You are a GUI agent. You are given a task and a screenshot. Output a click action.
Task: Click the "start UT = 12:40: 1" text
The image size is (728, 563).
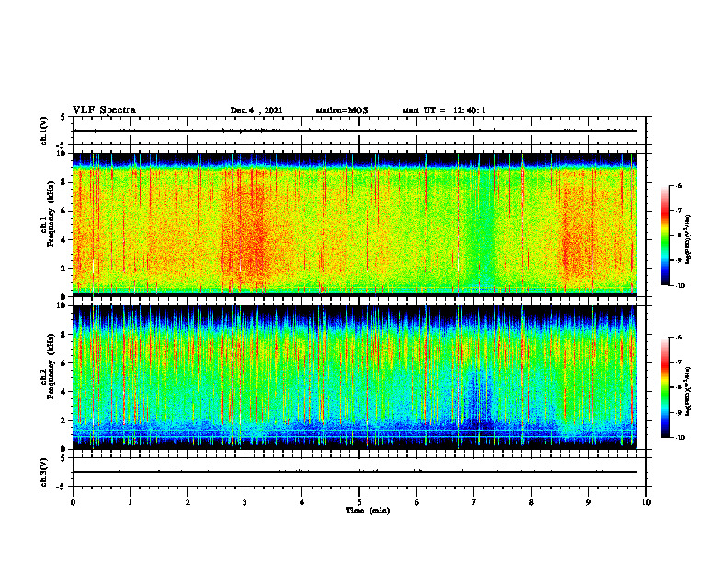coord(444,110)
